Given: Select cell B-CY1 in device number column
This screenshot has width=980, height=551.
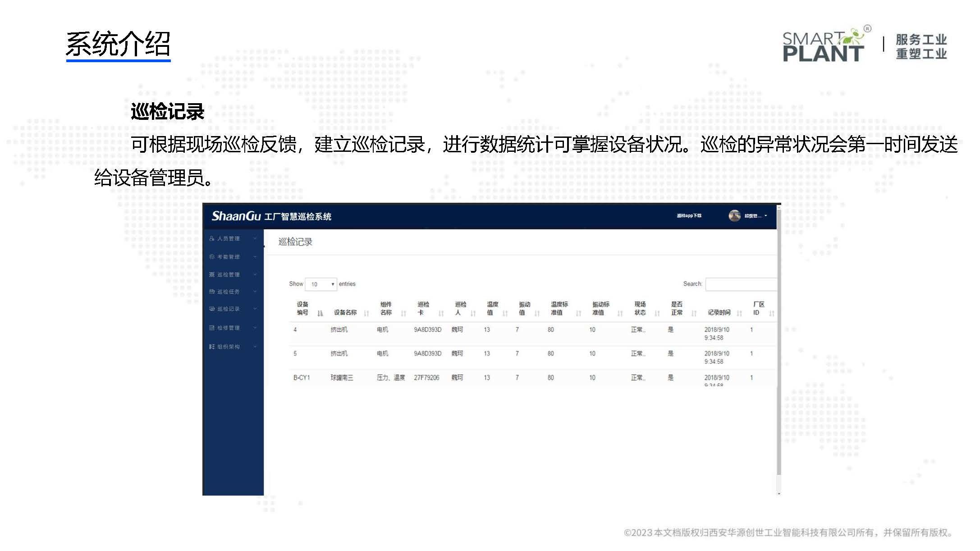Looking at the screenshot, I should 302,378.
